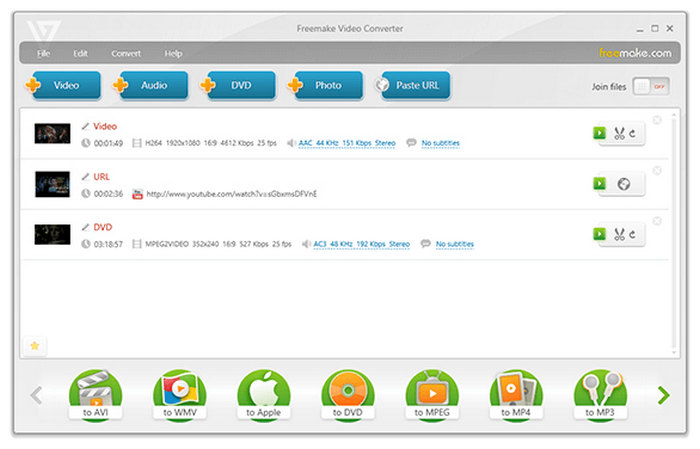The image size is (700, 449).
Task: Click the to DVD burn icon
Action: tap(348, 394)
